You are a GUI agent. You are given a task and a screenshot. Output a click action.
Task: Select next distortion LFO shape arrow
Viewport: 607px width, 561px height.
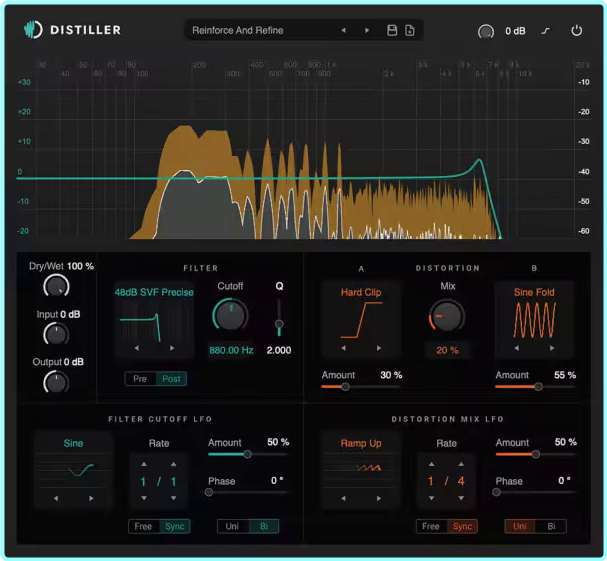(379, 498)
